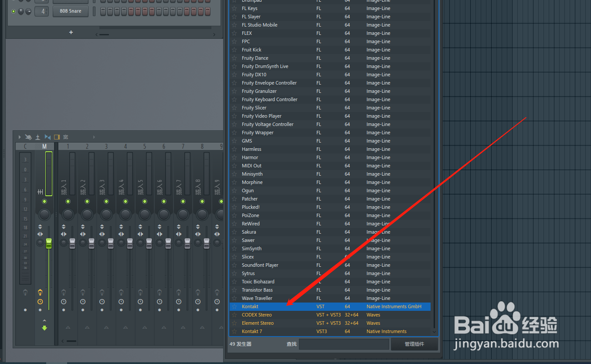Select Fruity Slicer in list
The height and width of the screenshot is (364, 591).
330,108
